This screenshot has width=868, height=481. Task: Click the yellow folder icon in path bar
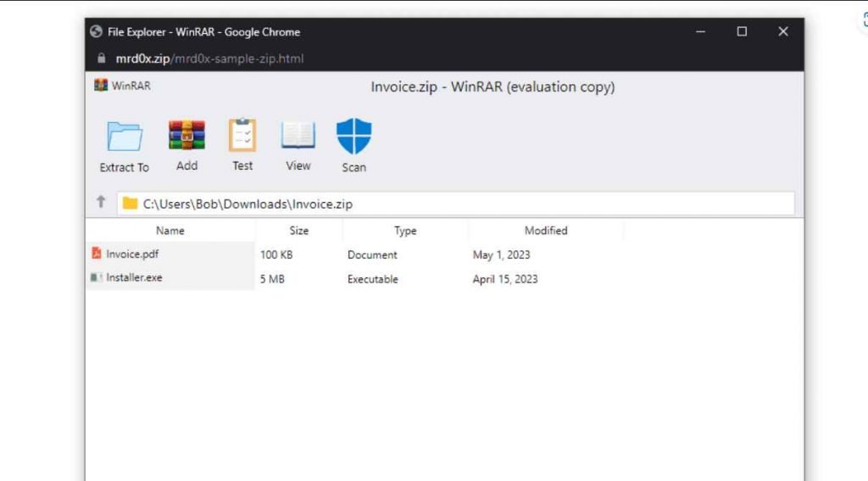(x=130, y=204)
